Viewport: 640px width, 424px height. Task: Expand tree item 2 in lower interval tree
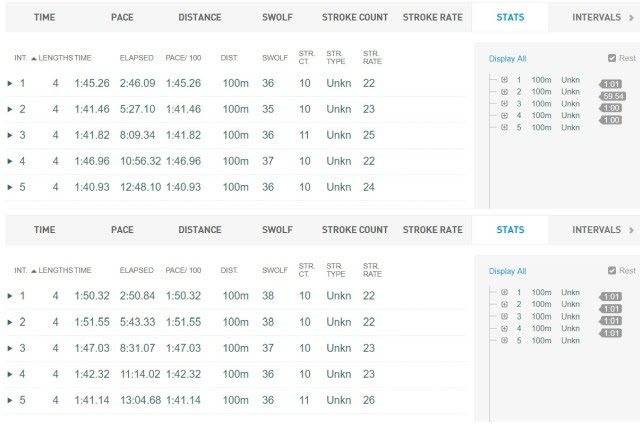[x=504, y=304]
